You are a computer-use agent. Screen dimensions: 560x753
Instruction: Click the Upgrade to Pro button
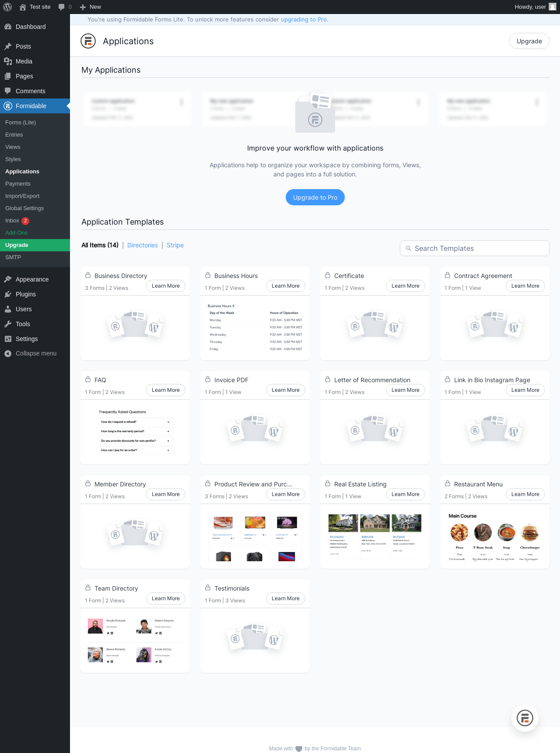[315, 197]
